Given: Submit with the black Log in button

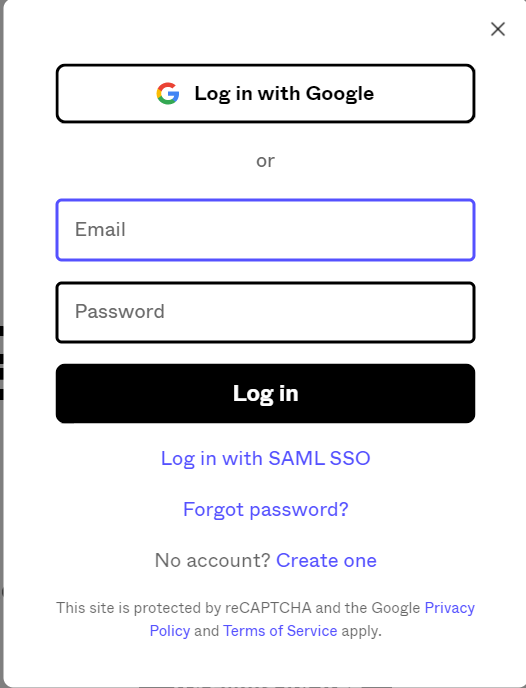Looking at the screenshot, I should click(265, 394).
